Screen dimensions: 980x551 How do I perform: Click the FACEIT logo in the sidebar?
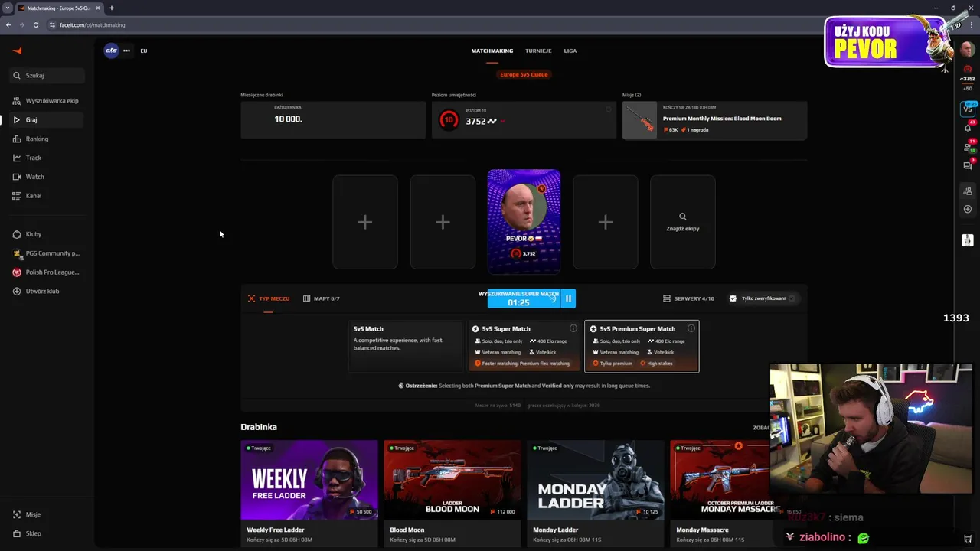click(x=17, y=51)
